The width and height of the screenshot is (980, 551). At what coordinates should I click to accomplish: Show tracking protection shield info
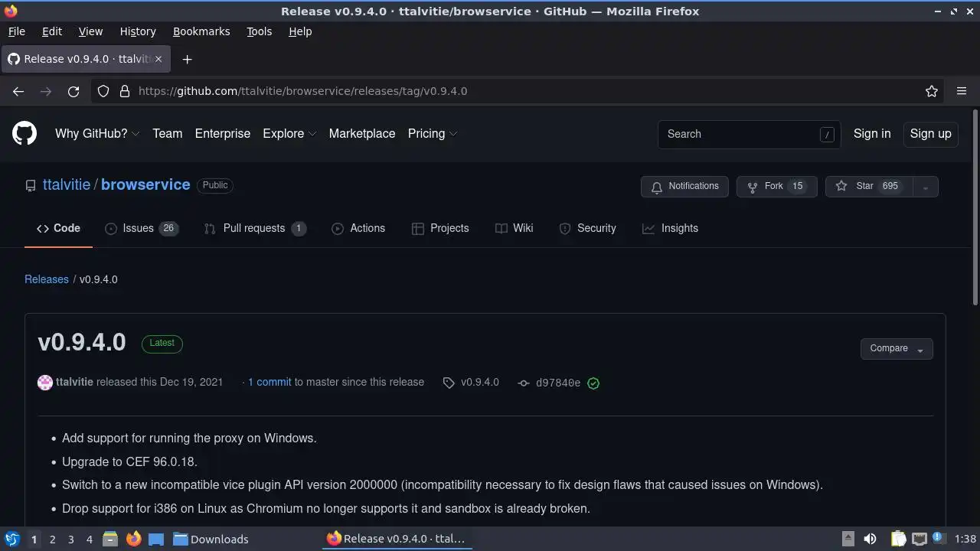(x=103, y=91)
